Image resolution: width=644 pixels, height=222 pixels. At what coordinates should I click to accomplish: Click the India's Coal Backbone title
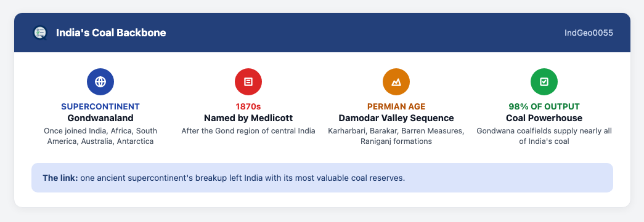[x=111, y=33]
